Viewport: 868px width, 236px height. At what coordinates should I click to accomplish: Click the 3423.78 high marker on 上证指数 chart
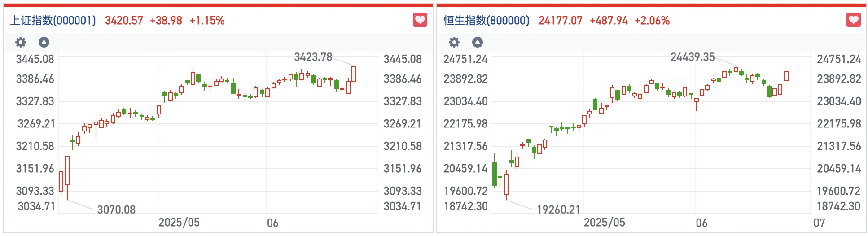[x=313, y=57]
